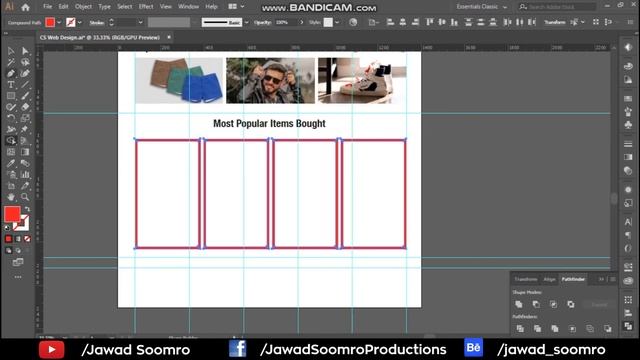Pick the Line Segment tool
This screenshot has width=640, height=360.
point(25,85)
